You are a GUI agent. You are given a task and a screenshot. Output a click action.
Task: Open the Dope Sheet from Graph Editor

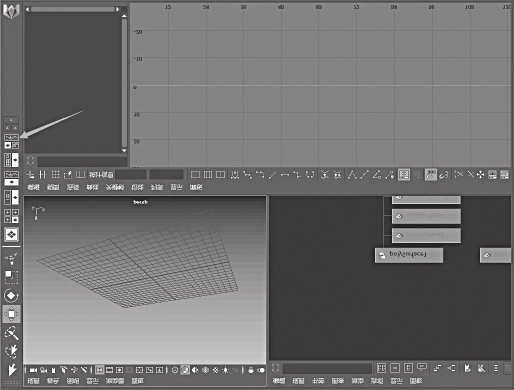[493, 175]
